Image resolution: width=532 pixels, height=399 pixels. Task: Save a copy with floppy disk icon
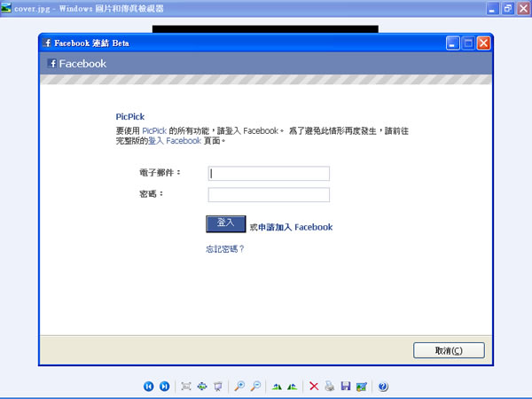pos(346,386)
